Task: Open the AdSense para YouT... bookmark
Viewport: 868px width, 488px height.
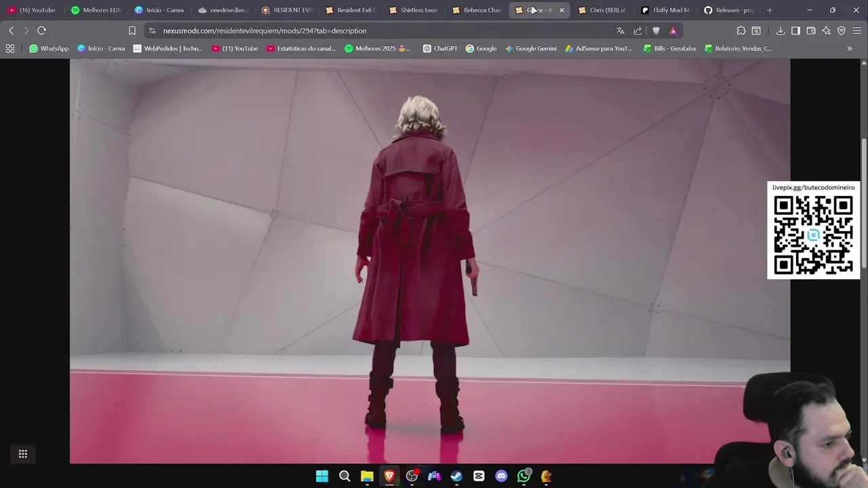Action: coord(598,48)
